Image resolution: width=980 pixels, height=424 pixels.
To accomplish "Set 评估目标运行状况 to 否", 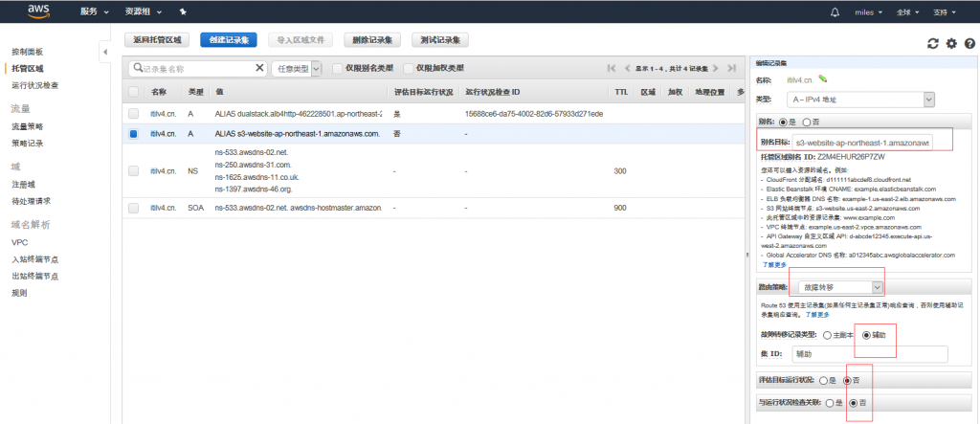I will [847, 380].
